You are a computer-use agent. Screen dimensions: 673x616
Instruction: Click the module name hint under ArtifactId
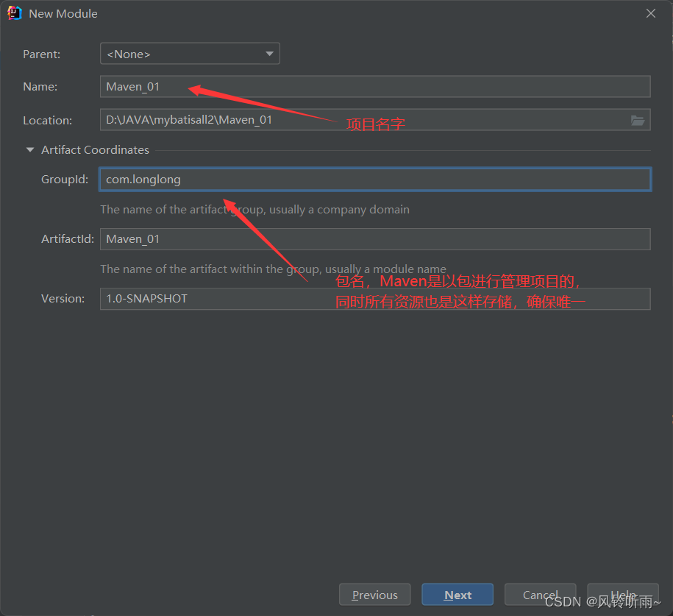[x=273, y=269]
